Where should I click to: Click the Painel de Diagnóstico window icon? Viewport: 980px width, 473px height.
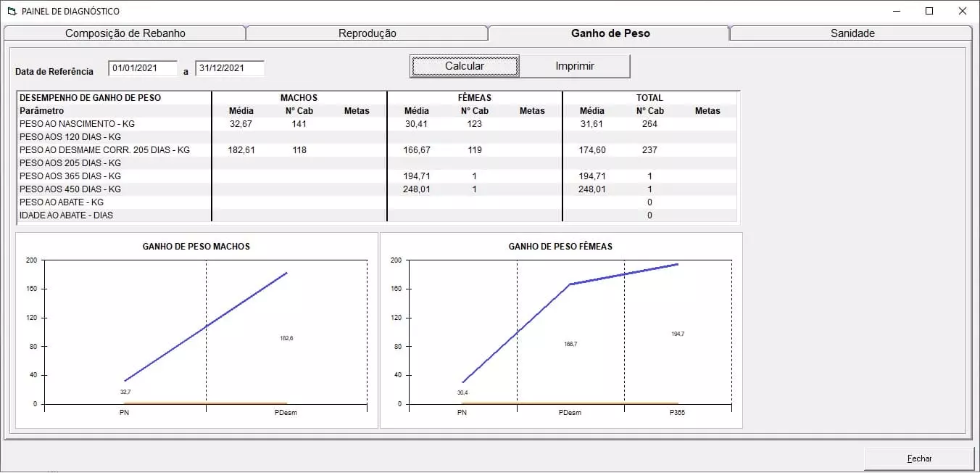[x=11, y=12]
